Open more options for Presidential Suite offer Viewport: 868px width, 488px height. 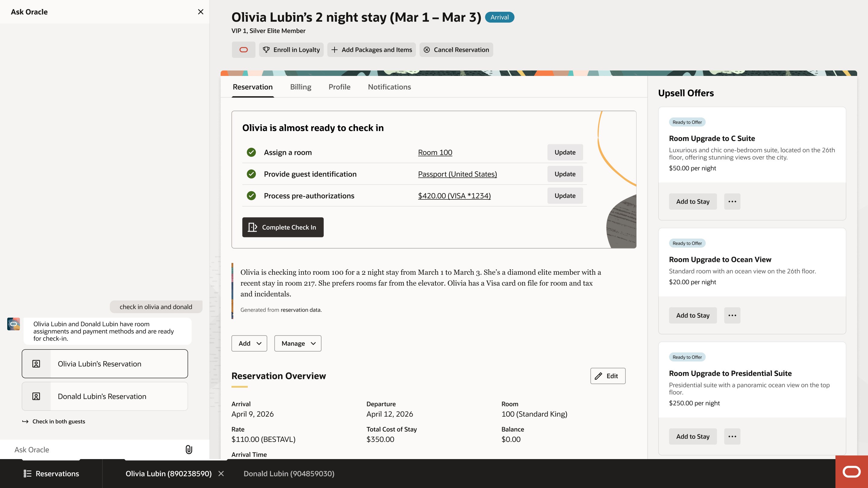pos(732,436)
